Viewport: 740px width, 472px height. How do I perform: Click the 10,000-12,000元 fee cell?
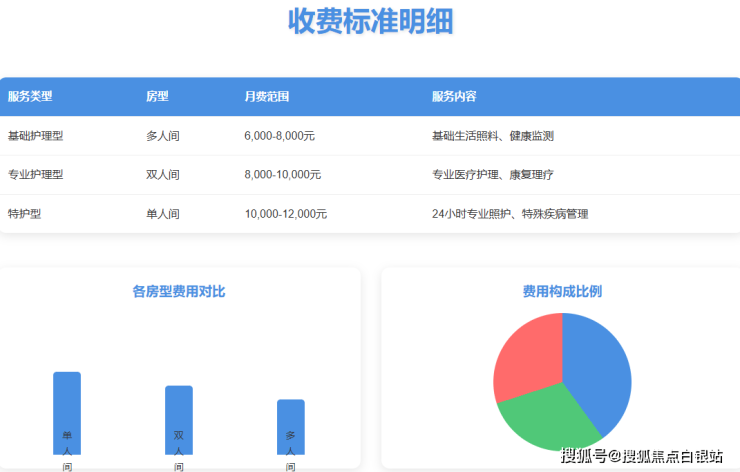point(286,214)
